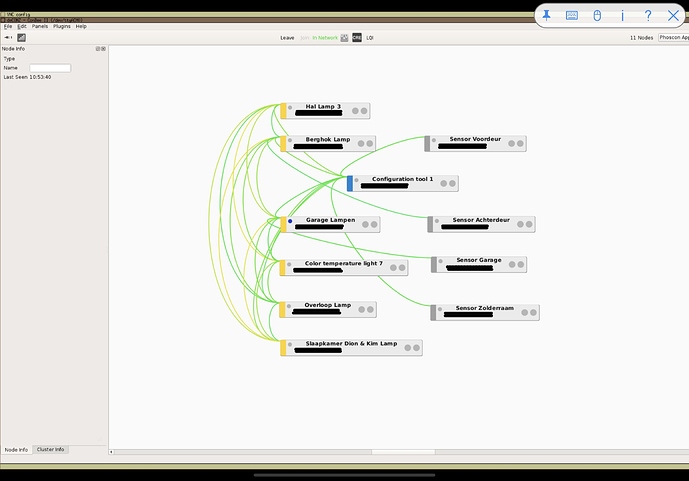This screenshot has height=481, width=689.
Task: Toggle the LQI display option
Action: tap(370, 38)
